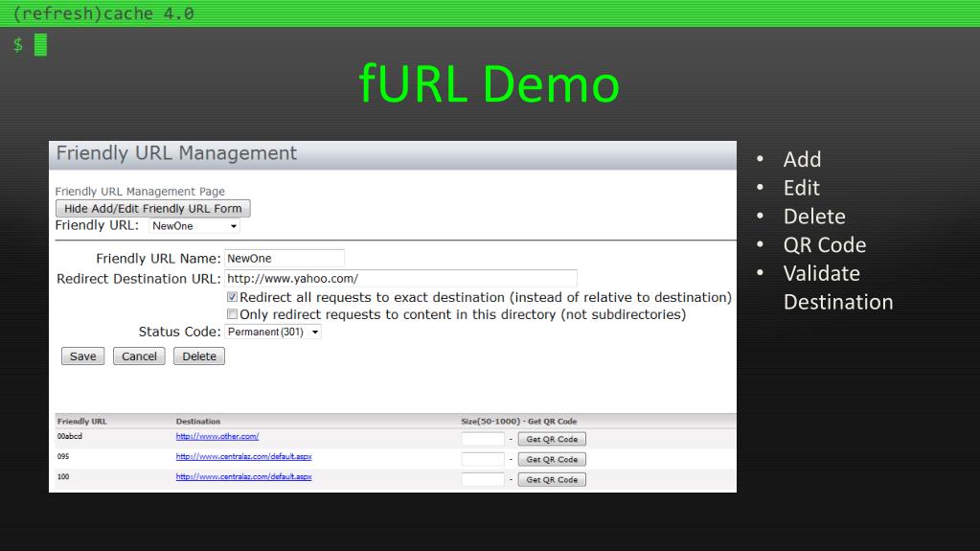This screenshot has width=980, height=551.
Task: Click the Destination column header
Action: tap(198, 422)
